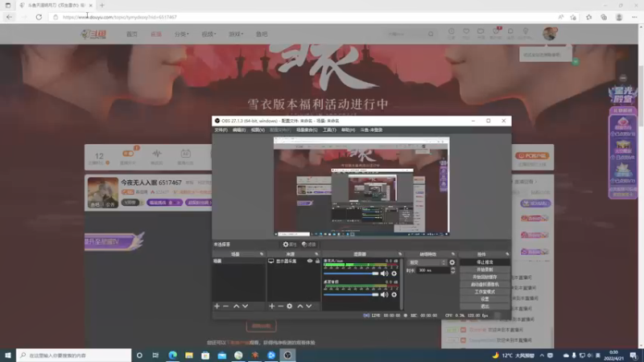The image size is (644, 362).
Task: Open source properties gear in Sources panel toolbar
Action: click(290, 306)
